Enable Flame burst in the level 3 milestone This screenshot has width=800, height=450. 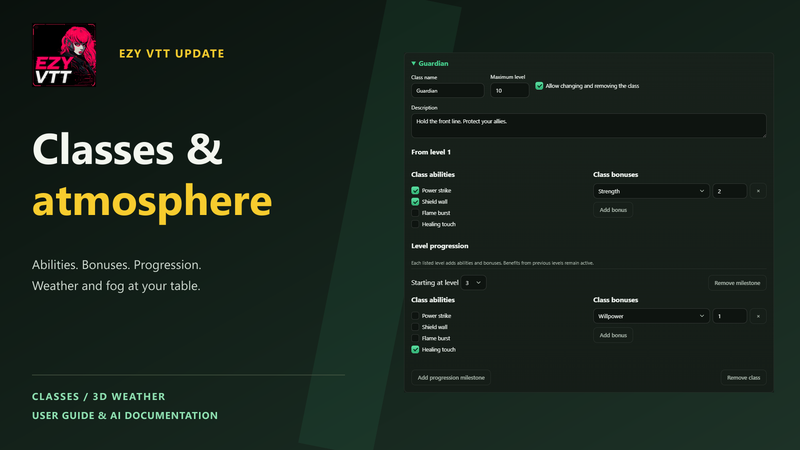pyautogui.click(x=415, y=338)
